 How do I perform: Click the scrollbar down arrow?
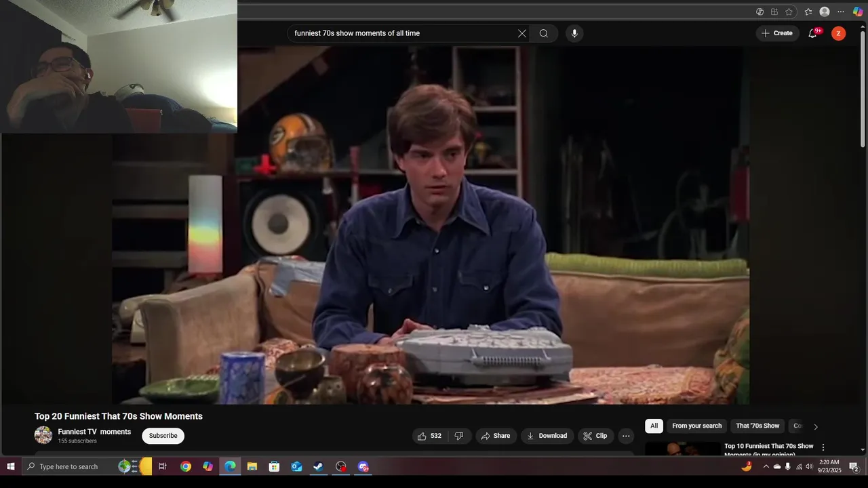click(x=863, y=449)
